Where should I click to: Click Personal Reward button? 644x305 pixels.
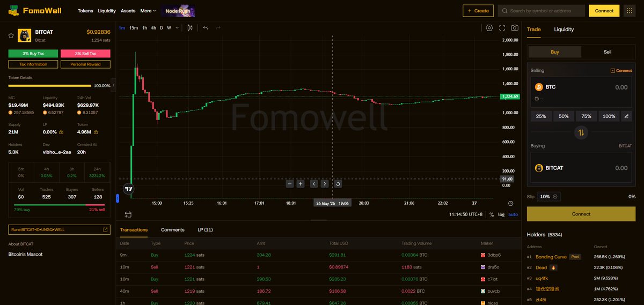pos(85,64)
